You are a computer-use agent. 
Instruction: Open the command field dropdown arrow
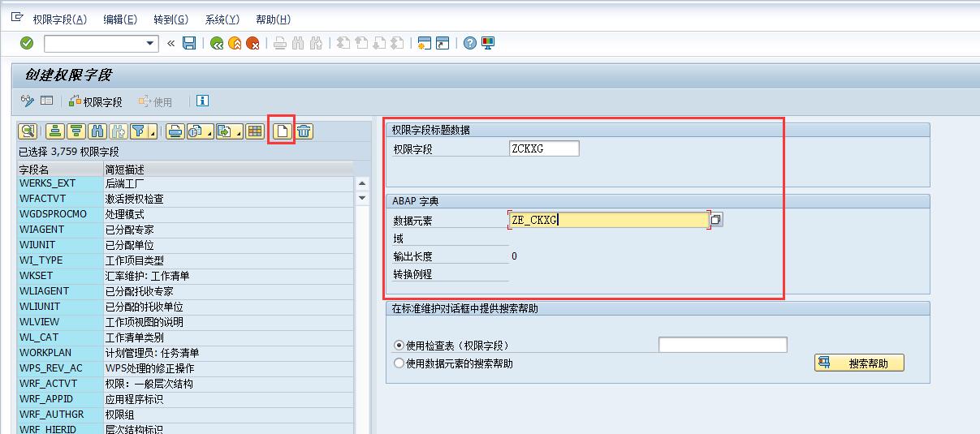point(150,43)
